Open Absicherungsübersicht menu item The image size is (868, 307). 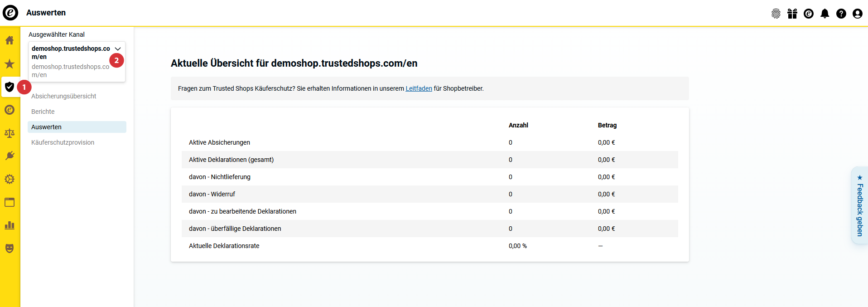point(64,96)
